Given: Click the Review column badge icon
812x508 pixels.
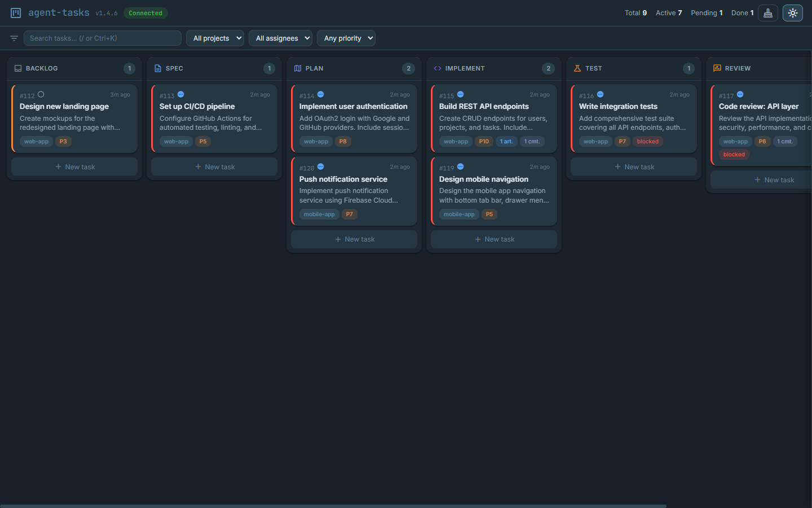Looking at the screenshot, I should (717, 68).
